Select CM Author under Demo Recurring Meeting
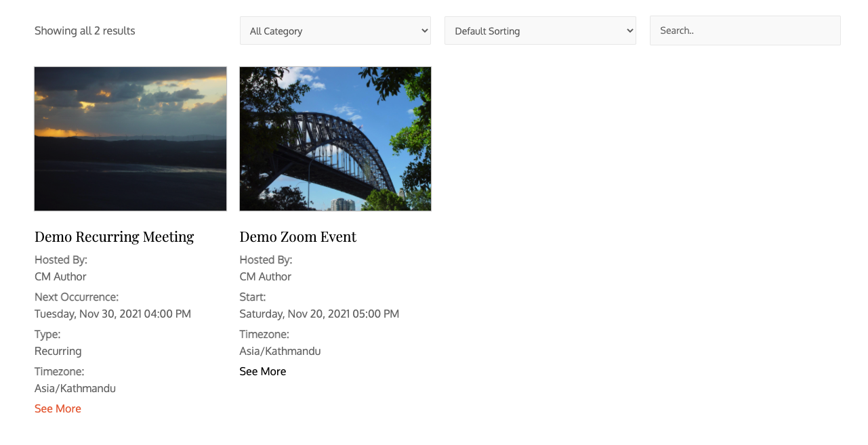The image size is (868, 445). [x=60, y=276]
